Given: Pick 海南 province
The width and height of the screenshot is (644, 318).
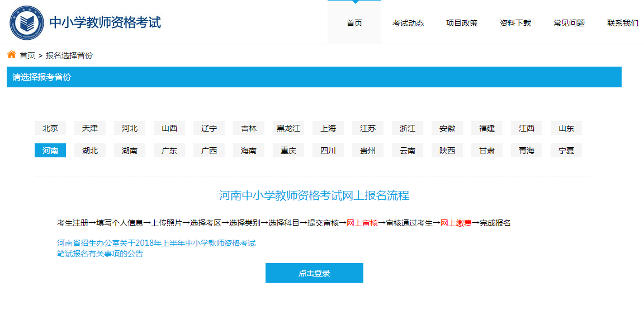Looking at the screenshot, I should click(x=249, y=150).
